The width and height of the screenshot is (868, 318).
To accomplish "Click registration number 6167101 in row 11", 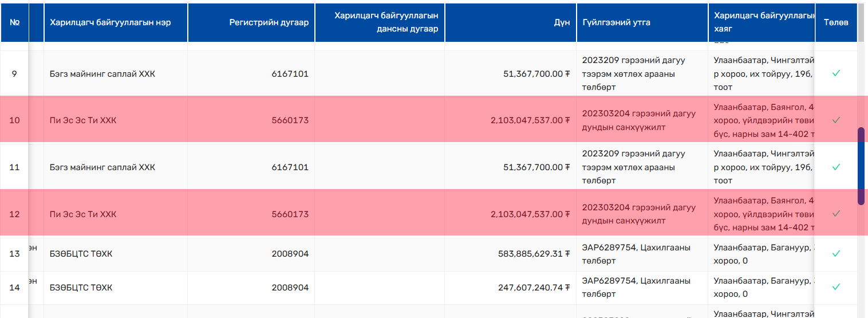I will (x=290, y=167).
